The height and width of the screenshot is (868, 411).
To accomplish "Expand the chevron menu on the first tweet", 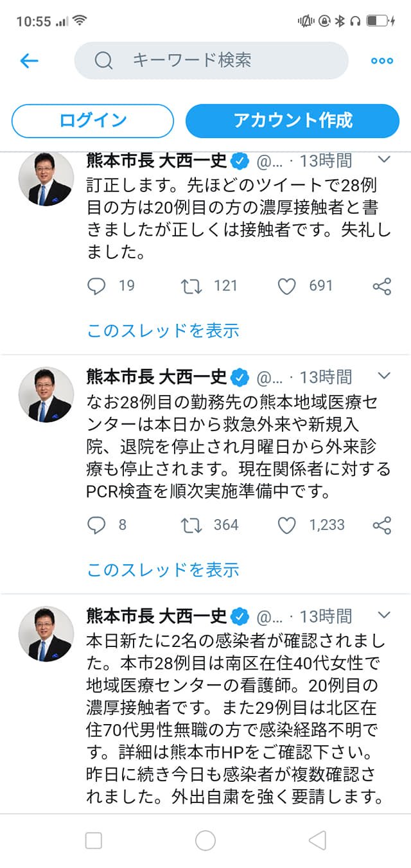I will [x=383, y=159].
